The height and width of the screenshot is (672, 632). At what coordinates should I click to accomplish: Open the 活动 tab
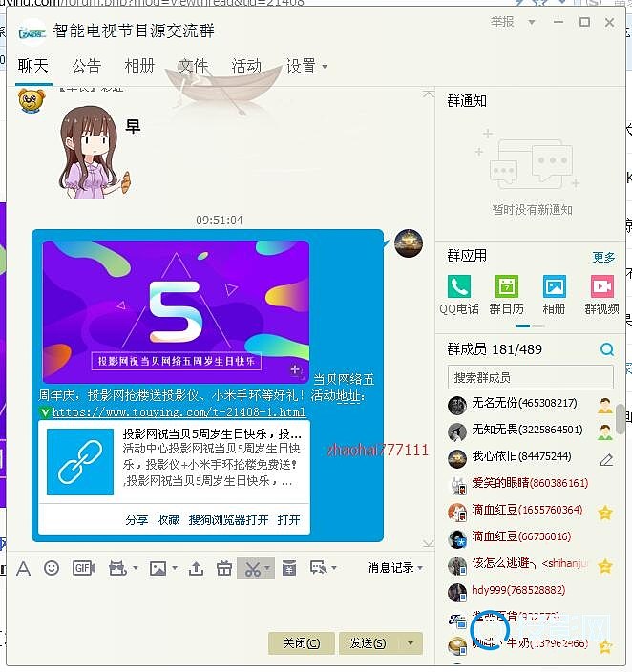[x=246, y=67]
